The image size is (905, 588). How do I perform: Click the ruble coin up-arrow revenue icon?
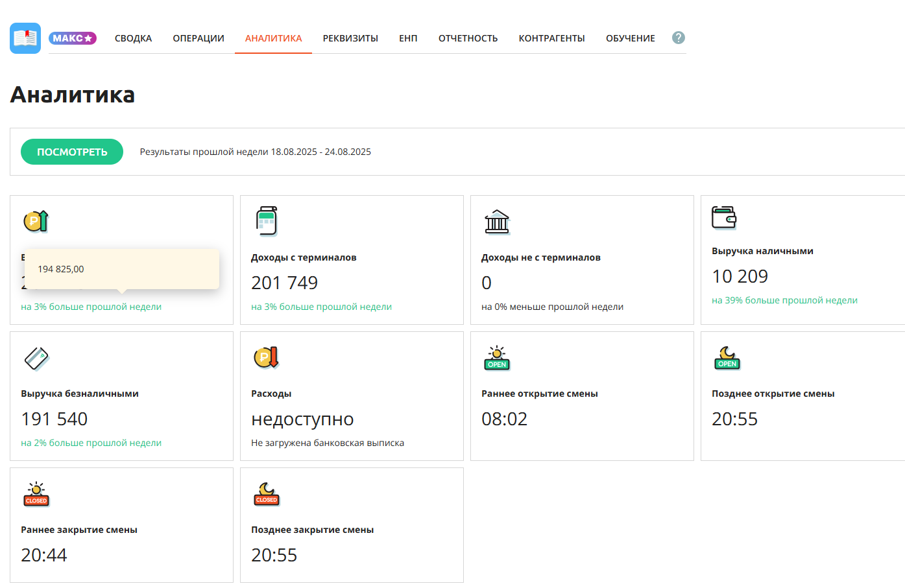point(36,221)
